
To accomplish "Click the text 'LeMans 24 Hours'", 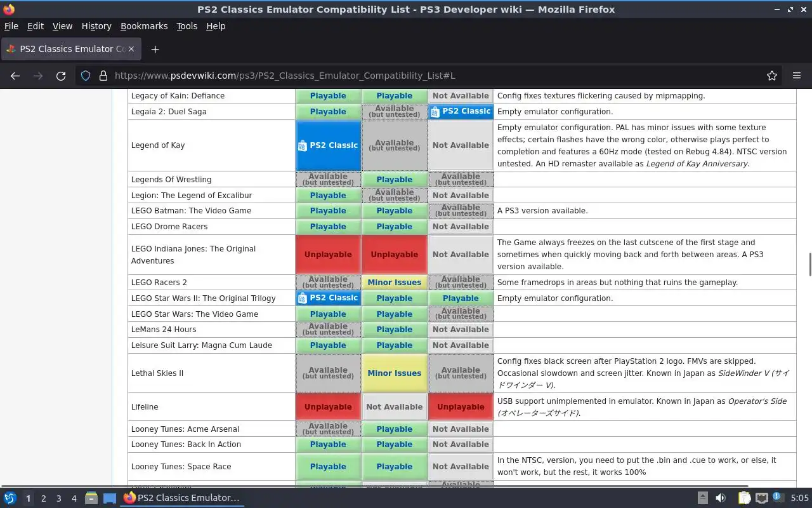I will point(164,330).
